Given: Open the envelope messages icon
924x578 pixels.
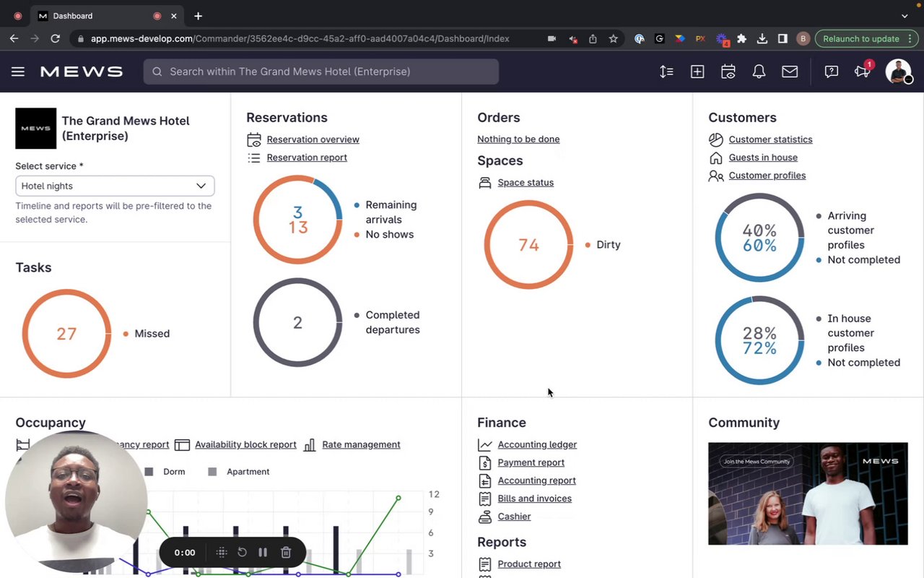Looking at the screenshot, I should pyautogui.click(x=790, y=72).
